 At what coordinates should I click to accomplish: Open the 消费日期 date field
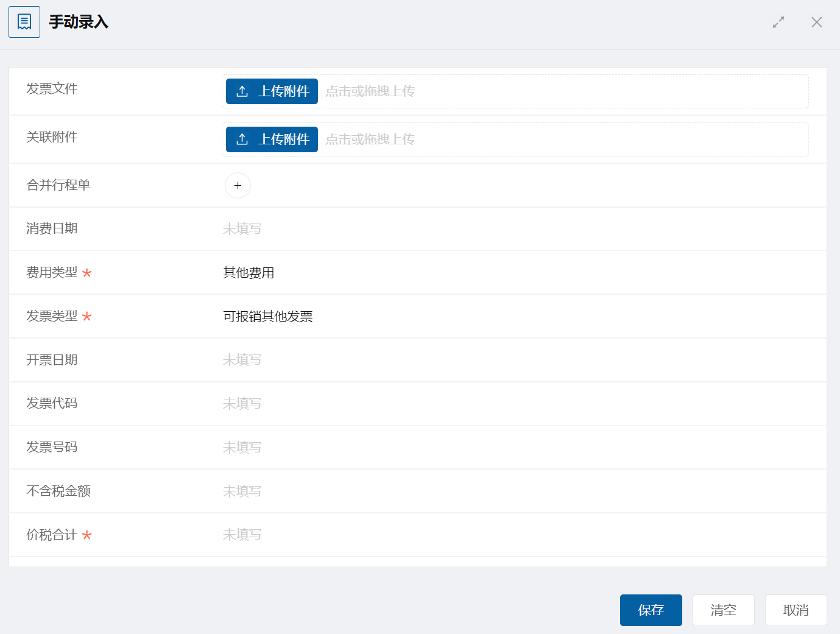coord(242,229)
